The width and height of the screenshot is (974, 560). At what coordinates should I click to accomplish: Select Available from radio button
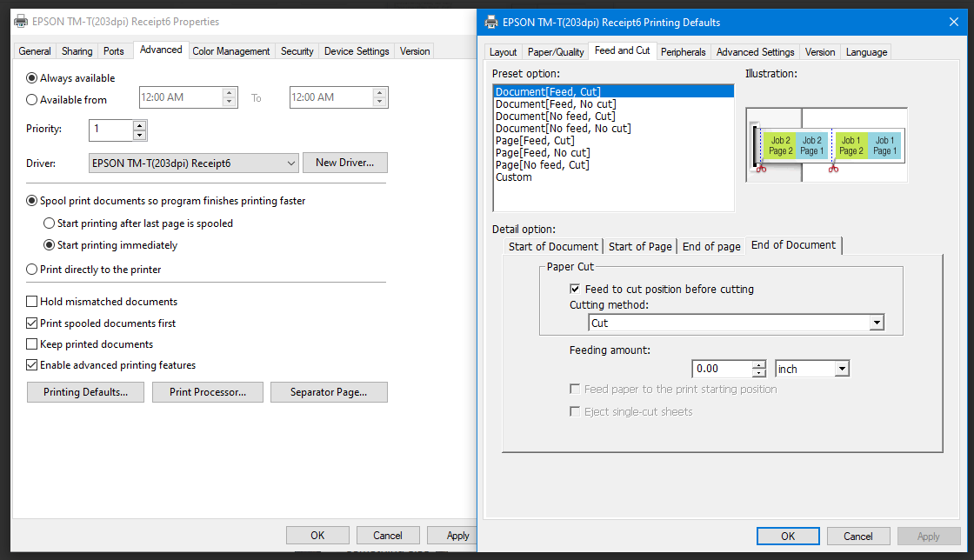click(x=31, y=99)
